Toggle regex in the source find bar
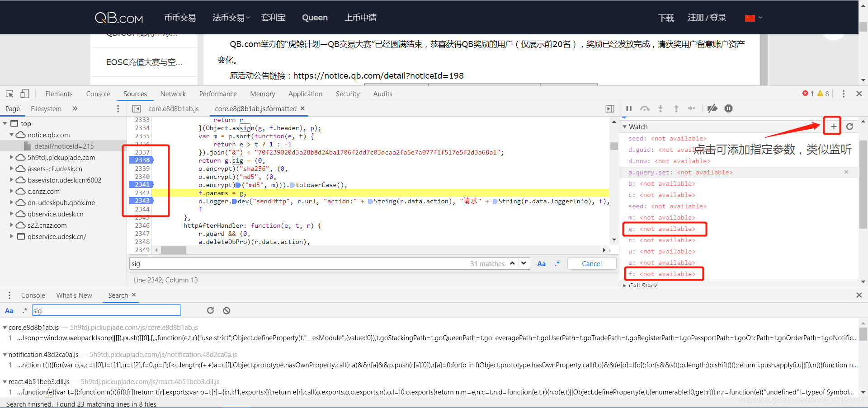This screenshot has height=408, width=868. 557,264
